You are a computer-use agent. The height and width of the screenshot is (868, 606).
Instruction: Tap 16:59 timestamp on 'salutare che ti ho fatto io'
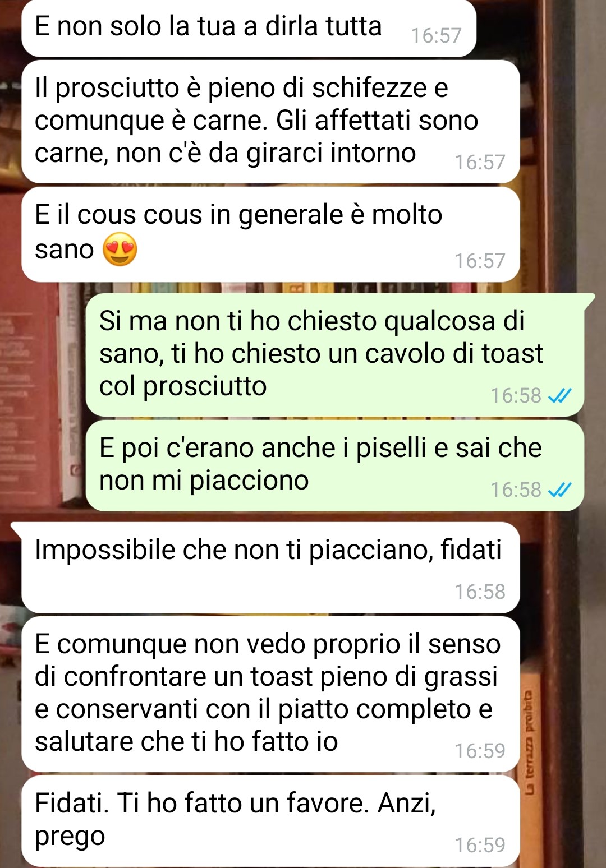point(480,751)
